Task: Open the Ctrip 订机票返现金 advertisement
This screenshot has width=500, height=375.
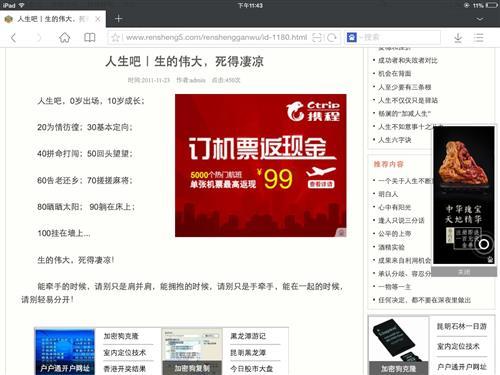Action: 261,166
